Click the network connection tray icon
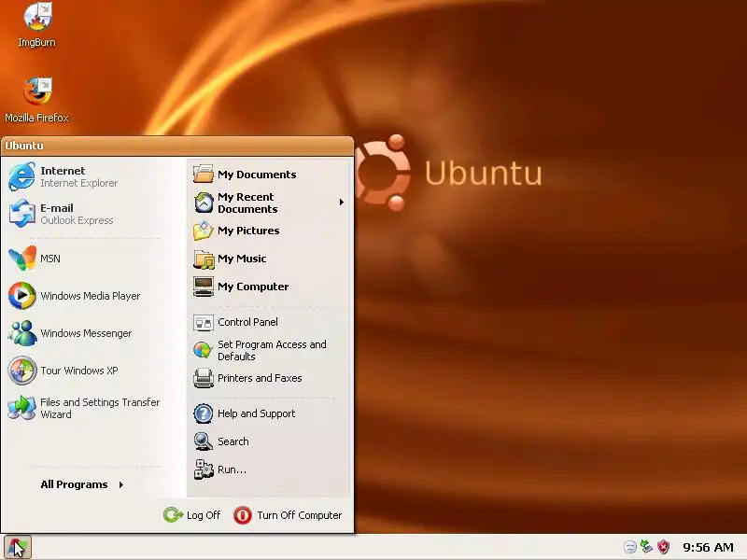Screen dimensions: 747x560 click(x=646, y=547)
